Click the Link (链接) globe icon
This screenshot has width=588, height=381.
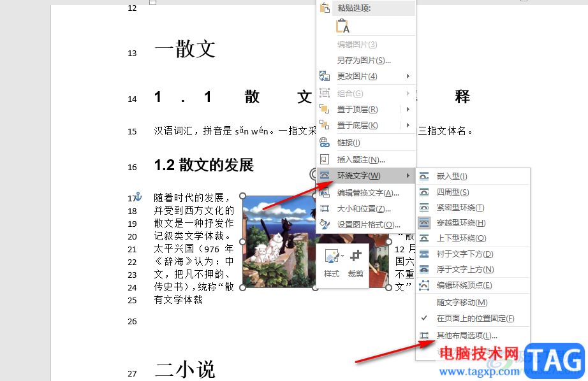pyautogui.click(x=325, y=142)
